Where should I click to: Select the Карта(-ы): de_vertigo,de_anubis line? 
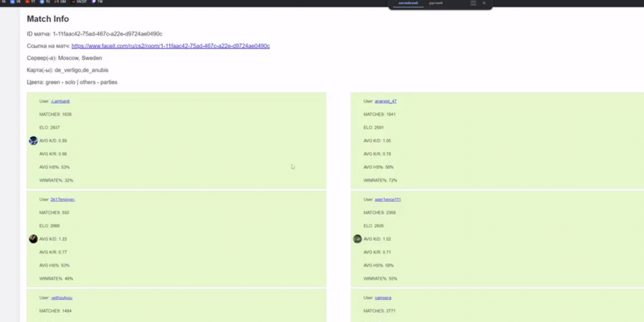coord(67,70)
